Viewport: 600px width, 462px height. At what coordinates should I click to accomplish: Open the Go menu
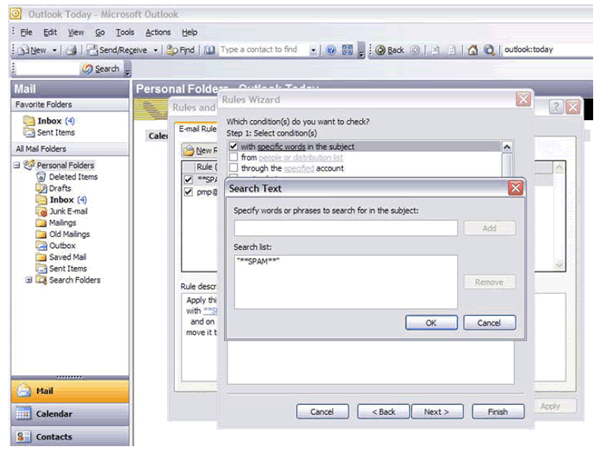(100, 33)
